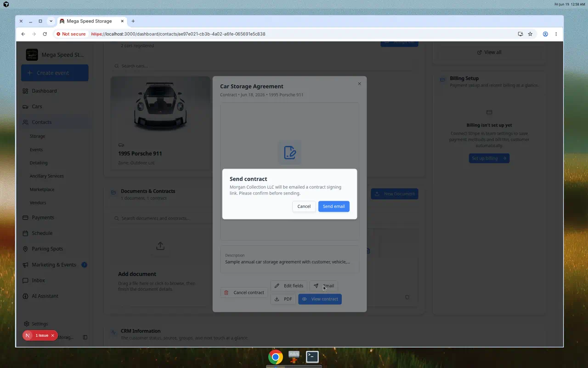Viewport: 588px width, 368px height.
Task: Select the Mega Speed Storage browser tab
Action: click(x=92, y=21)
